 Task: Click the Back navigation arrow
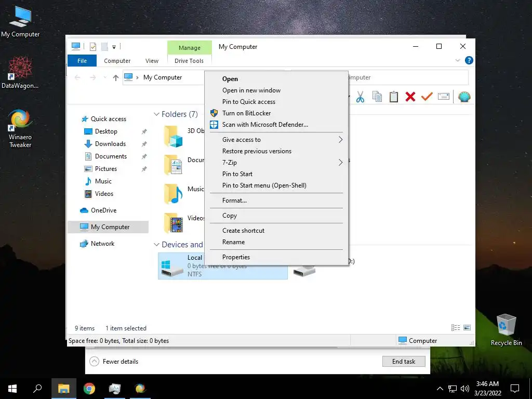pyautogui.click(x=77, y=78)
